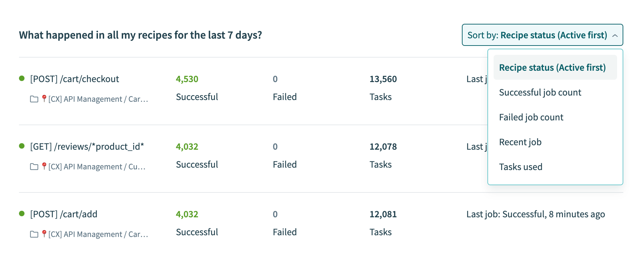Click folder icon under /reviews/*product_id* recipe

pyautogui.click(x=34, y=167)
